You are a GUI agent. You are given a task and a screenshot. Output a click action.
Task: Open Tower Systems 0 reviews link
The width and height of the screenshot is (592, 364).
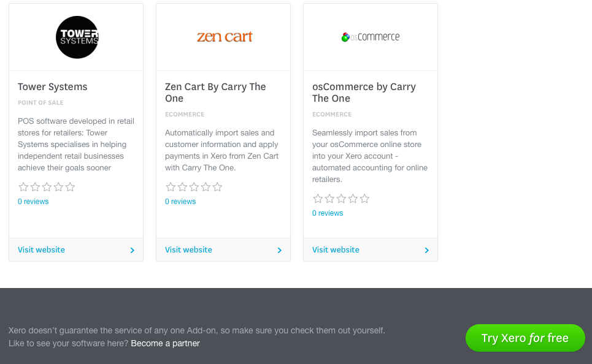33,202
